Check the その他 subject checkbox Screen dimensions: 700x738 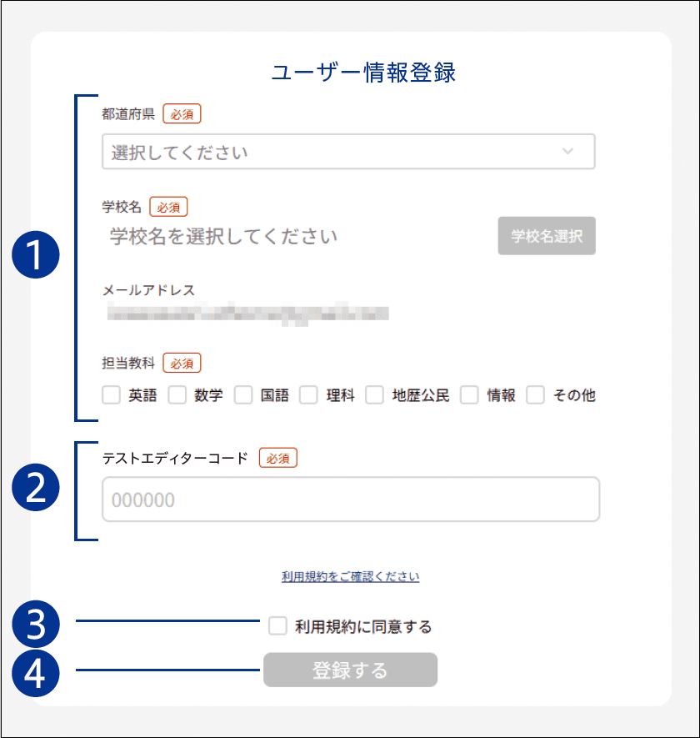536,395
